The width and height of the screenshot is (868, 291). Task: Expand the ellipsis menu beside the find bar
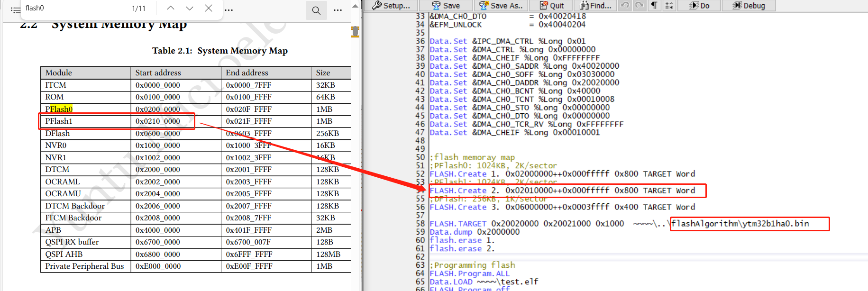(x=228, y=10)
